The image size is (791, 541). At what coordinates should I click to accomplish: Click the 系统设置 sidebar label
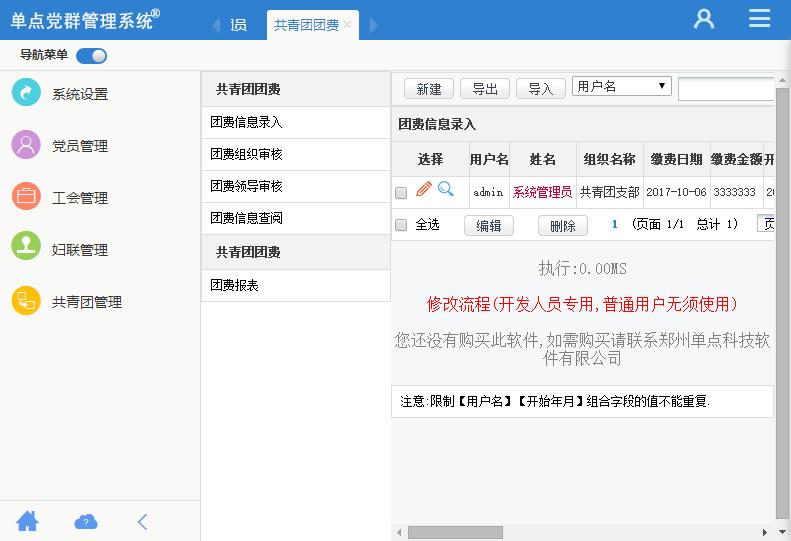(x=80, y=94)
